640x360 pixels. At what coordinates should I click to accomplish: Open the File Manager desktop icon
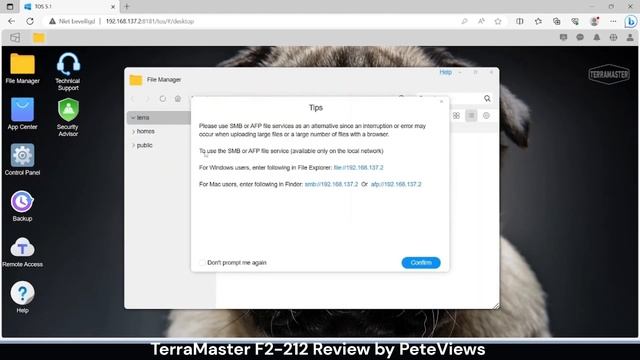pyautogui.click(x=22, y=69)
